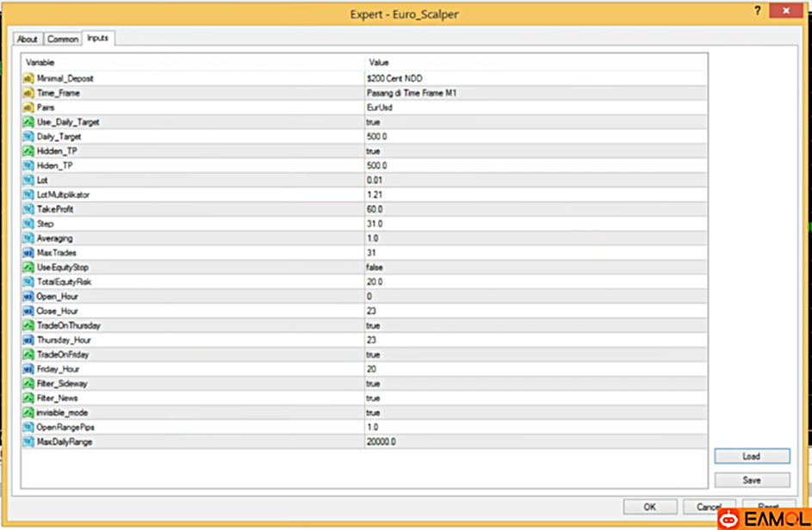Select the Use_Daily_Target true value

(x=374, y=122)
